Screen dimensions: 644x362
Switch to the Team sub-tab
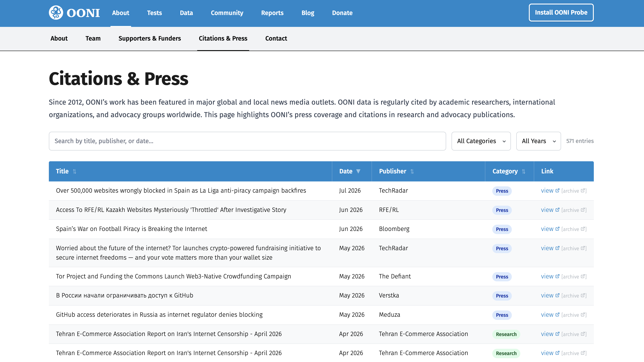(x=93, y=38)
